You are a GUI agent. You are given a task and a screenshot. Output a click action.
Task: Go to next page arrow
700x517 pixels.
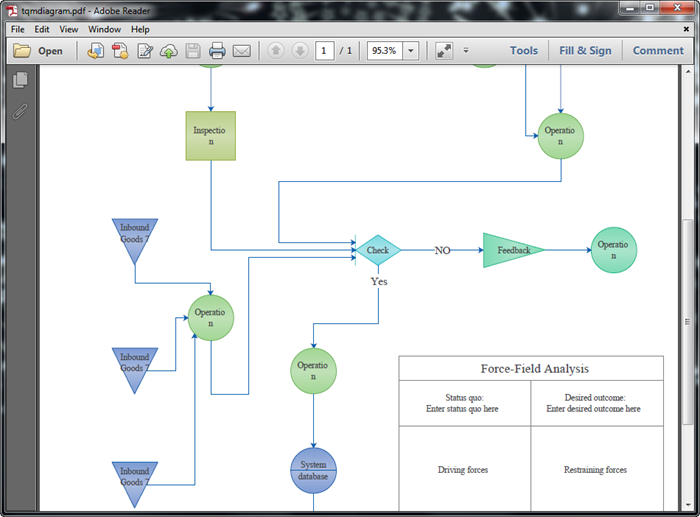300,50
